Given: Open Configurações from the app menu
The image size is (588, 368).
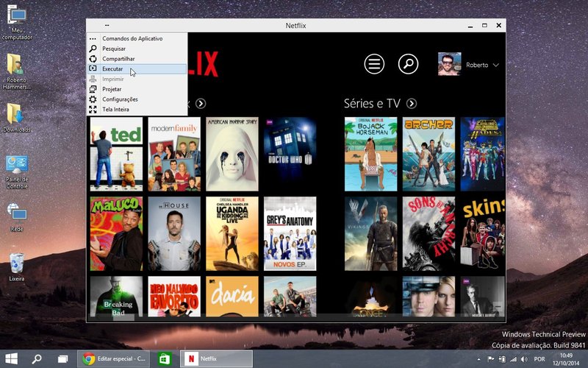Looking at the screenshot, I should (x=137, y=99).
